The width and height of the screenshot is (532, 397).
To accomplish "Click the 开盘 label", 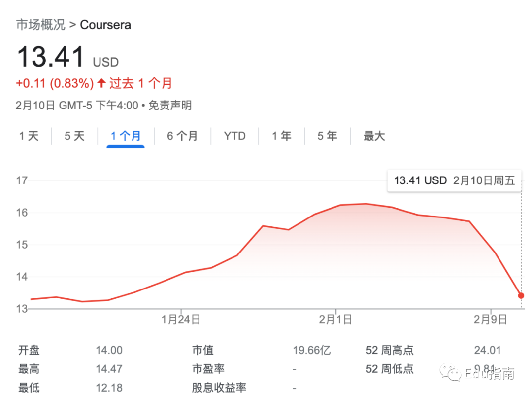I will pos(29,350).
